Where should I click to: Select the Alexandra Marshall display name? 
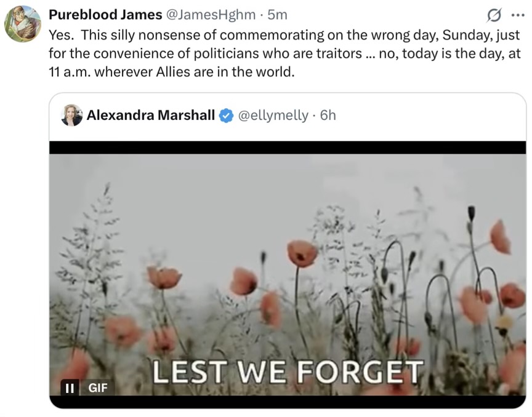click(x=151, y=115)
